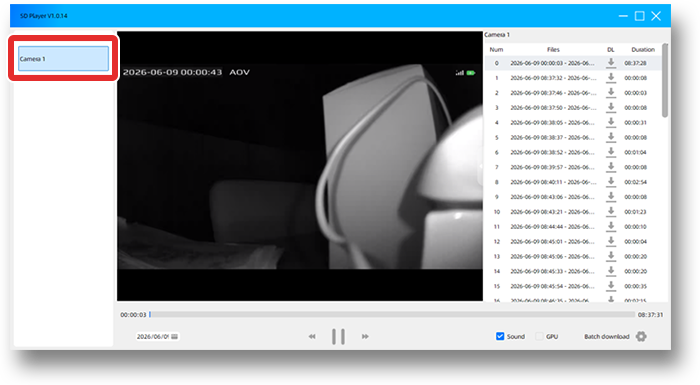Minimize the SD Player window

point(623,16)
